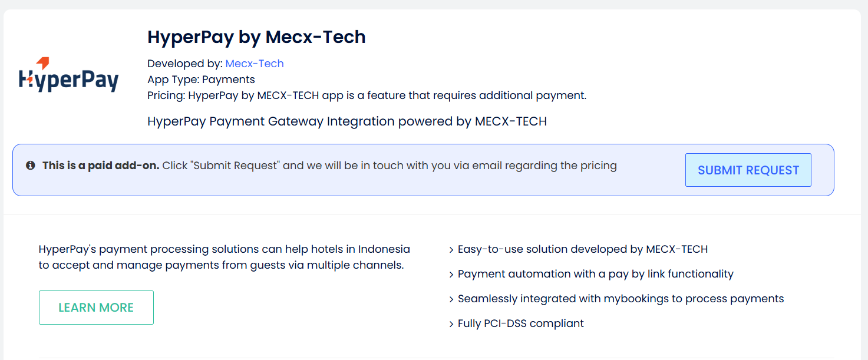Click the info icon in the add-on banner
The image size is (868, 360).
pyautogui.click(x=31, y=166)
